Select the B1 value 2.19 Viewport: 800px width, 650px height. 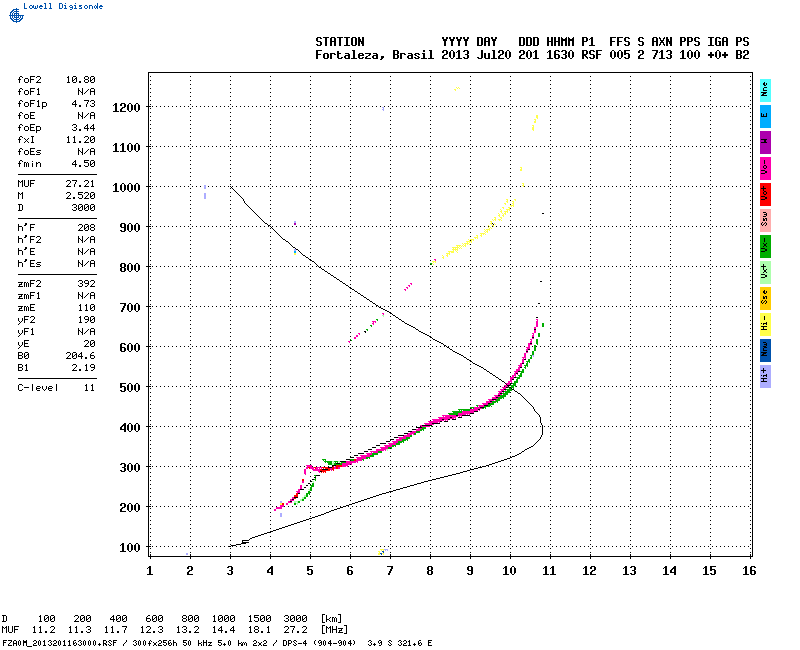(x=83, y=368)
